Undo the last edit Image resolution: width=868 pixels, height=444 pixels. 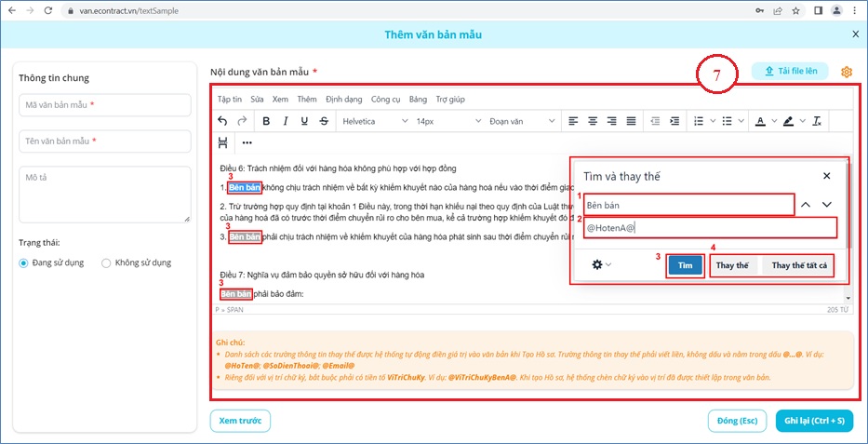[222, 121]
